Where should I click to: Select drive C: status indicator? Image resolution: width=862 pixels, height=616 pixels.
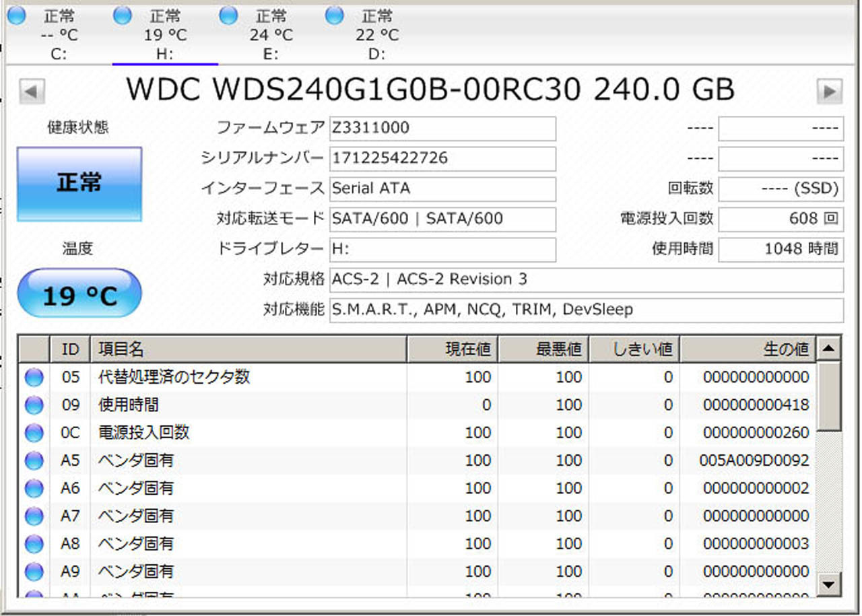(15, 15)
